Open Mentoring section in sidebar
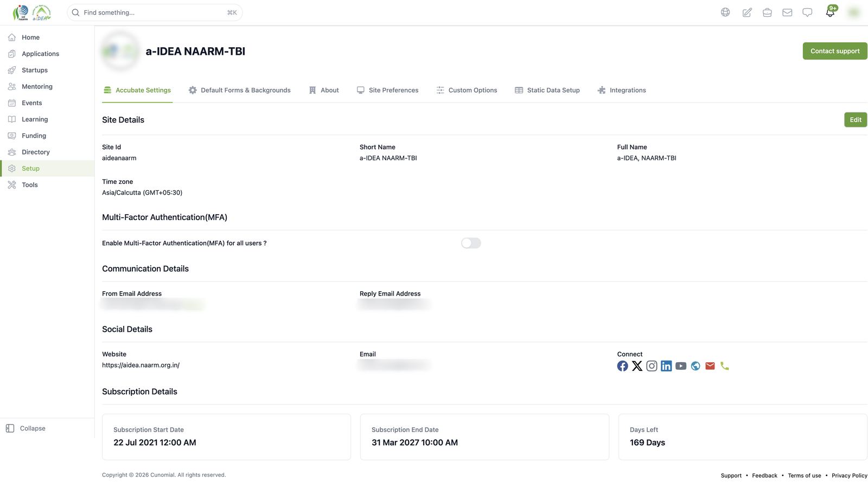868x482 pixels. click(x=47, y=87)
